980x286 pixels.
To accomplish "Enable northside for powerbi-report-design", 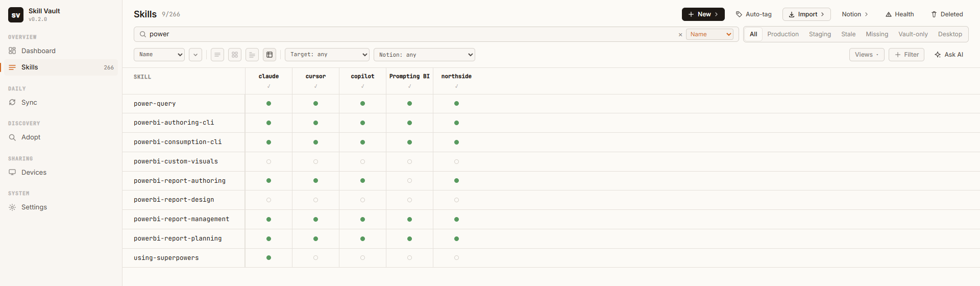I will click(x=457, y=200).
